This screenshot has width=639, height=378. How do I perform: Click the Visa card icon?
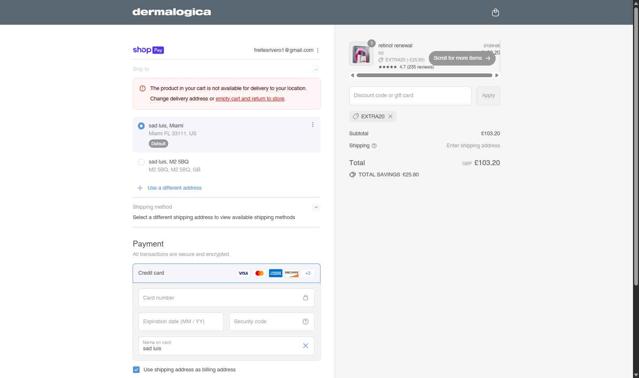[x=243, y=273]
